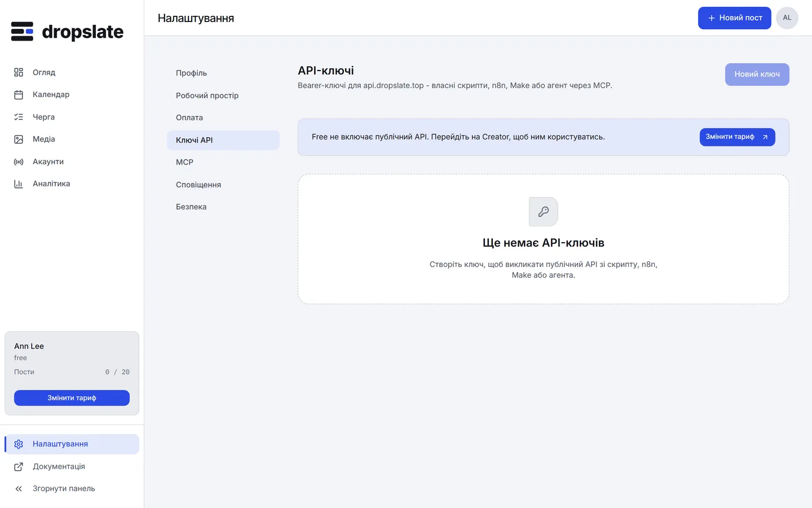Image resolution: width=812 pixels, height=508 pixels.
Task: Click the free plan label
Action: 21,358
